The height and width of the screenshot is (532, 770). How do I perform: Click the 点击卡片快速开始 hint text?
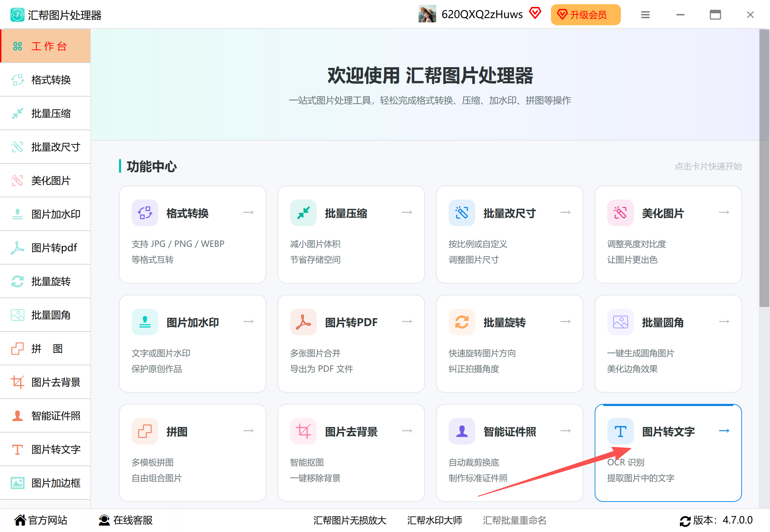click(x=708, y=166)
